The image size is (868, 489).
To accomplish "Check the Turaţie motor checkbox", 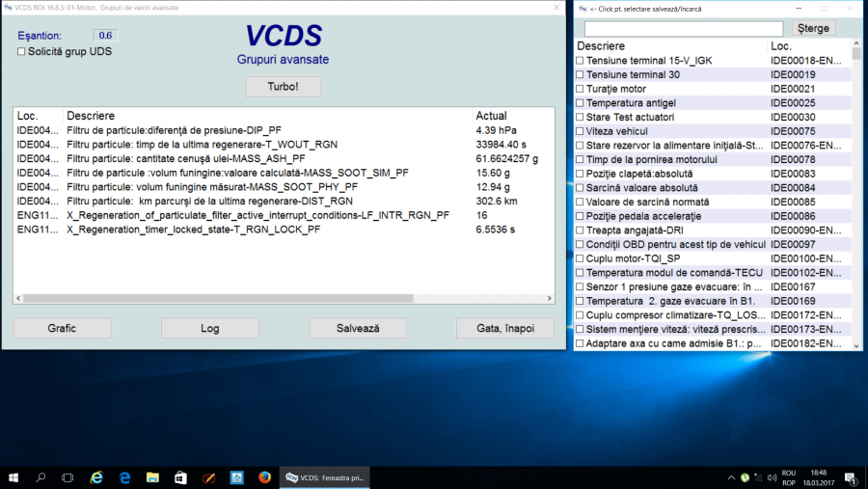I will point(580,89).
